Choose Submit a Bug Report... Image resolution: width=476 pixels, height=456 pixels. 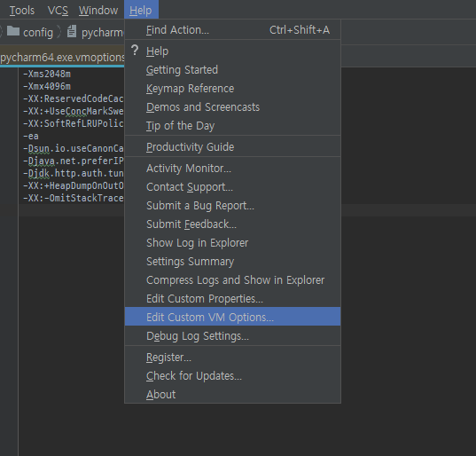[232, 206]
